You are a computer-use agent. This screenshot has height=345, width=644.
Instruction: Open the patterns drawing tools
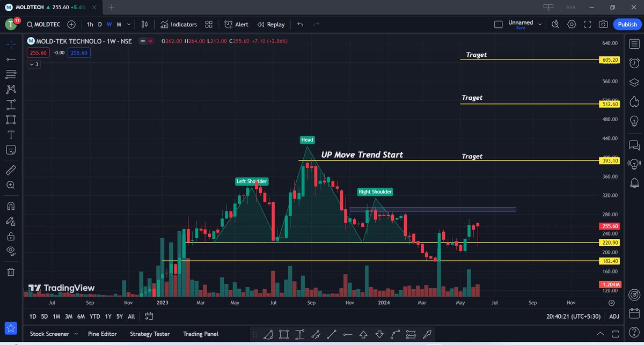11,89
